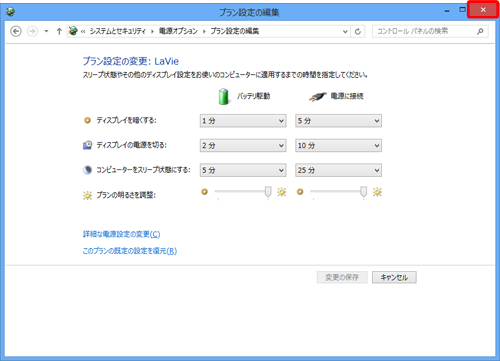Click the sleep moon icon
Image resolution: width=500 pixels, height=361 pixels.
coord(87,170)
